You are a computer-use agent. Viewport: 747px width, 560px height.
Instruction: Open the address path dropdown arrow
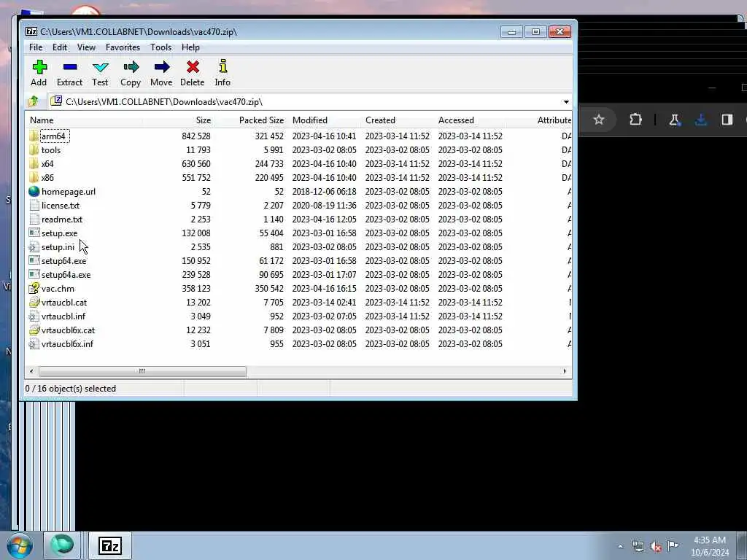click(566, 102)
